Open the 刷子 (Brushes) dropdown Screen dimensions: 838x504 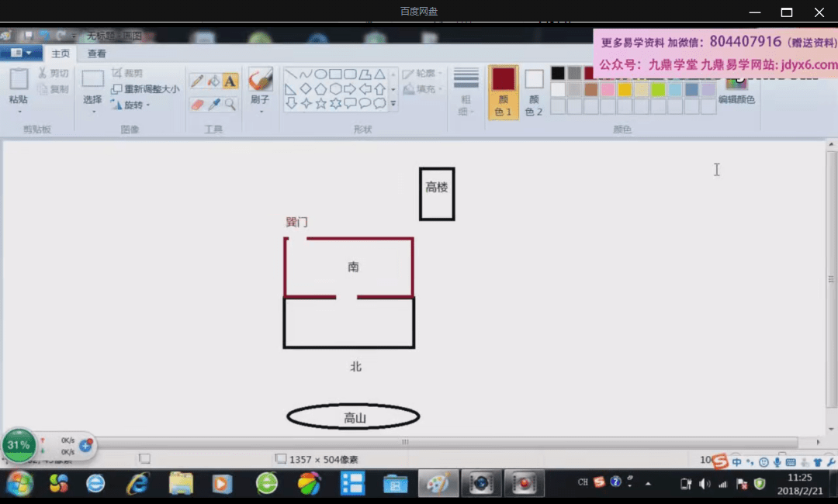260,100
